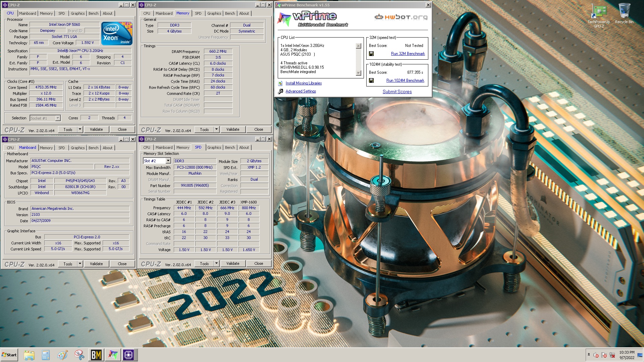644x362 pixels.
Task: Click Validate in Mainboard tab window
Action: click(96, 264)
